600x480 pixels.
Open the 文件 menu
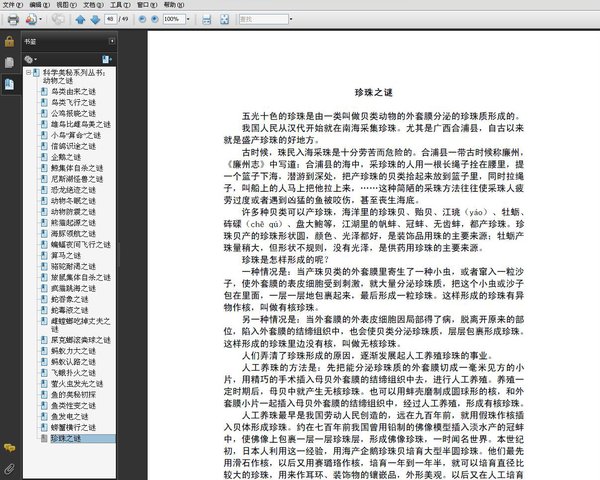[x=13, y=5]
